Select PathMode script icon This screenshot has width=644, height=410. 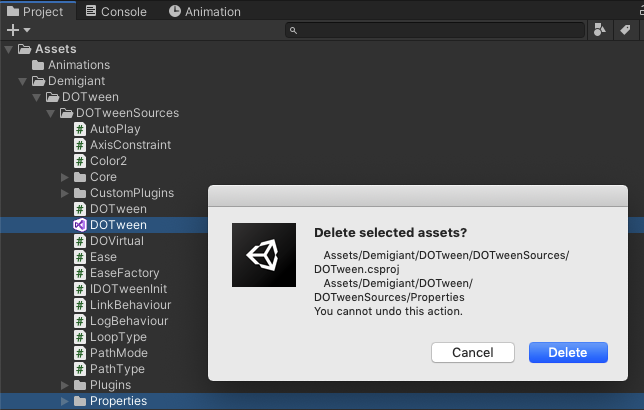(80, 353)
